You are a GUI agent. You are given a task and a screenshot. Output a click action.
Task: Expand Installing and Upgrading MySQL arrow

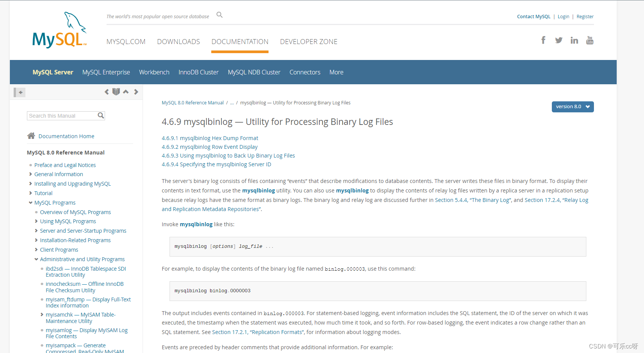[30, 184]
